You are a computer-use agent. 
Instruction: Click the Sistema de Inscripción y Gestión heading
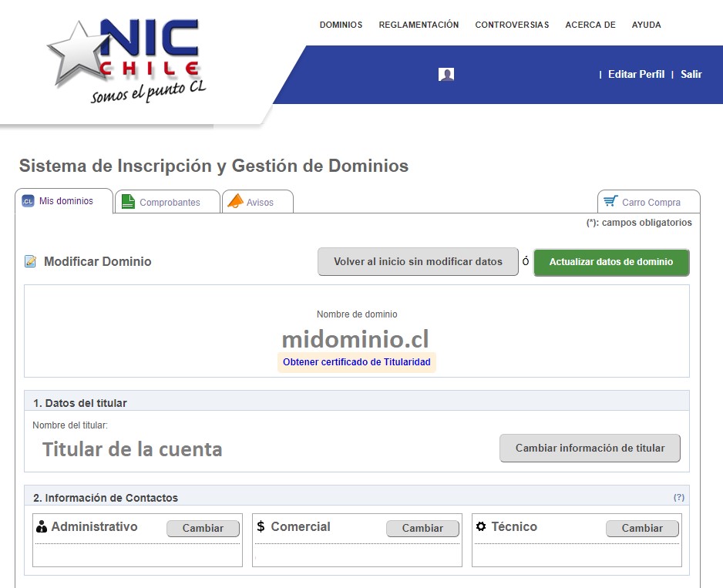[214, 166]
